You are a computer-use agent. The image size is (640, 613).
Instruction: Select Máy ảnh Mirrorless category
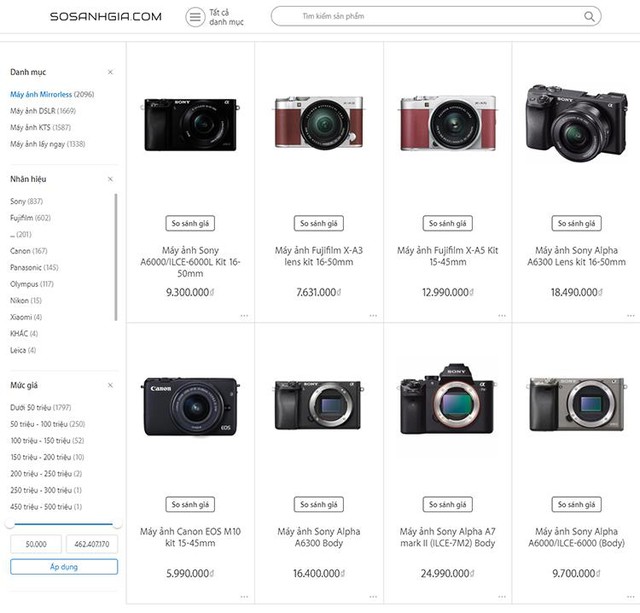tap(52, 94)
